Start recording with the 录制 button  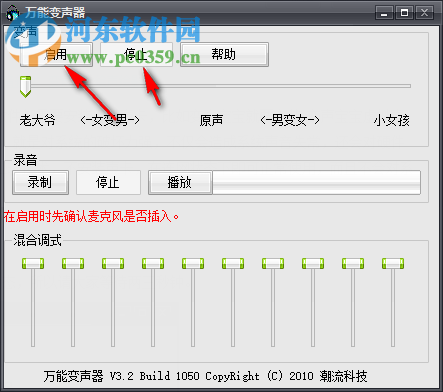click(40, 182)
